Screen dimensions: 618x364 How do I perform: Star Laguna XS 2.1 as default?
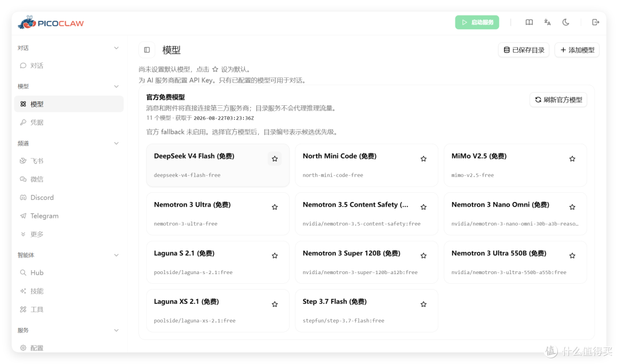275,304
